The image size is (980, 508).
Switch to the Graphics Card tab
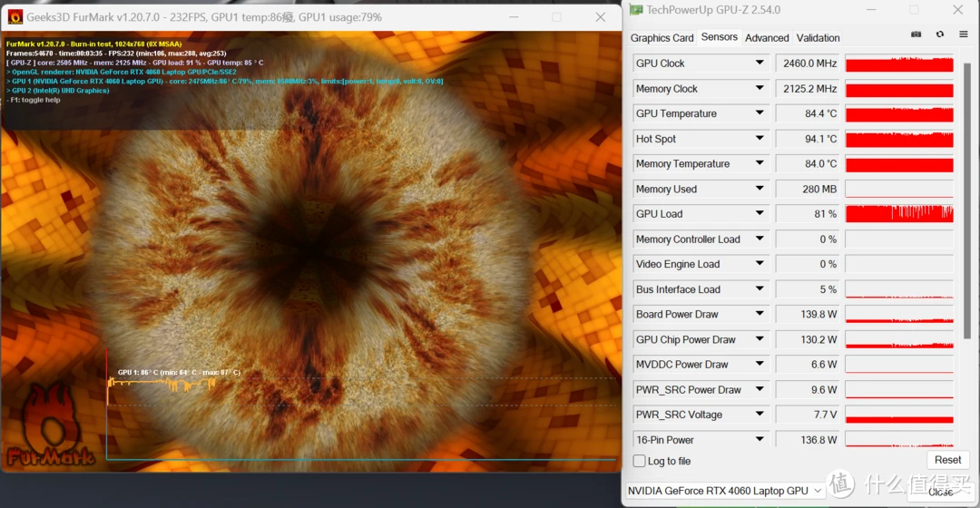click(x=661, y=38)
